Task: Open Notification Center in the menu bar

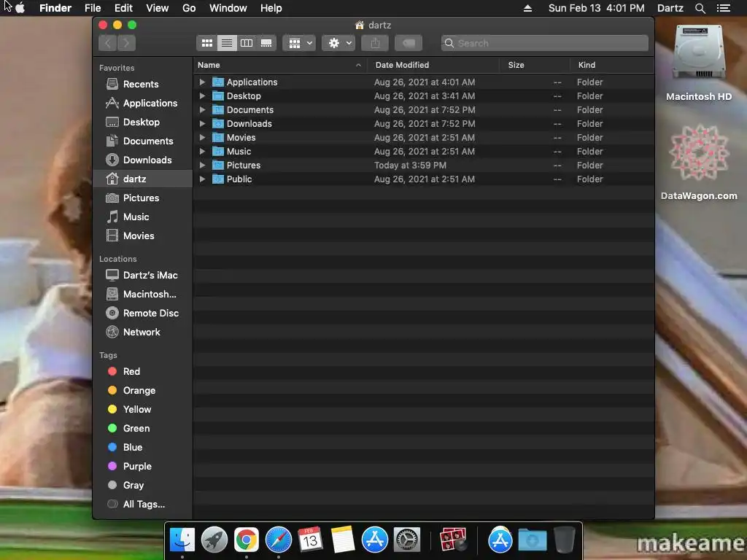Action: tap(724, 8)
